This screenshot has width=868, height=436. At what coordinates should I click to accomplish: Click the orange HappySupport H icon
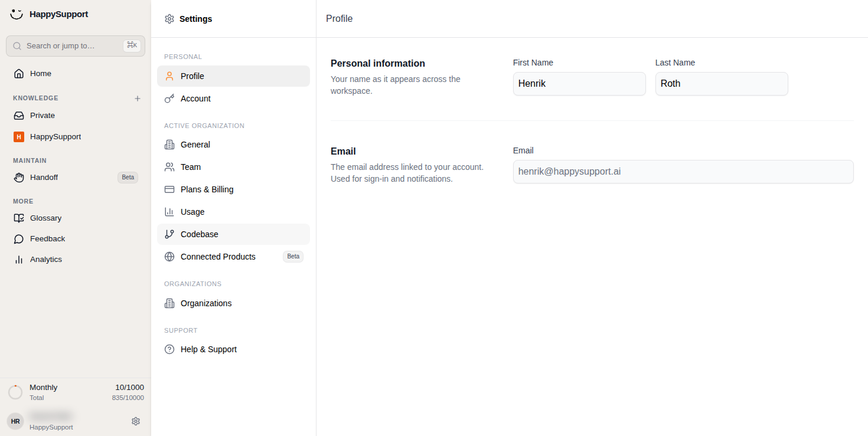coord(19,137)
